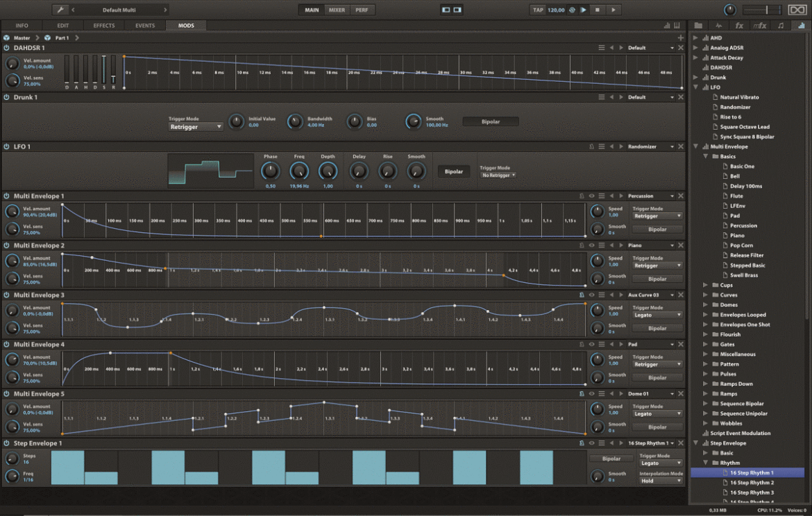Click Bipolar in Step Envelope 1

[611, 458]
